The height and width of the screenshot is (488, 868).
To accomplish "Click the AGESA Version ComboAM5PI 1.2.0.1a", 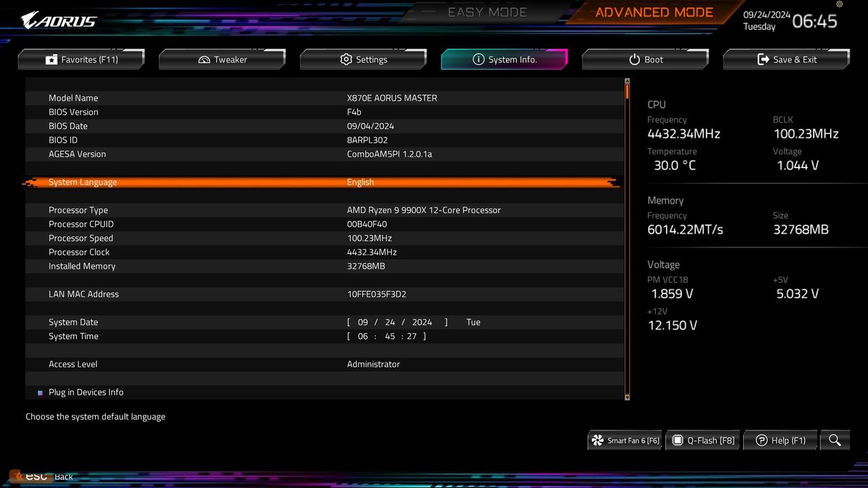I will [389, 155].
